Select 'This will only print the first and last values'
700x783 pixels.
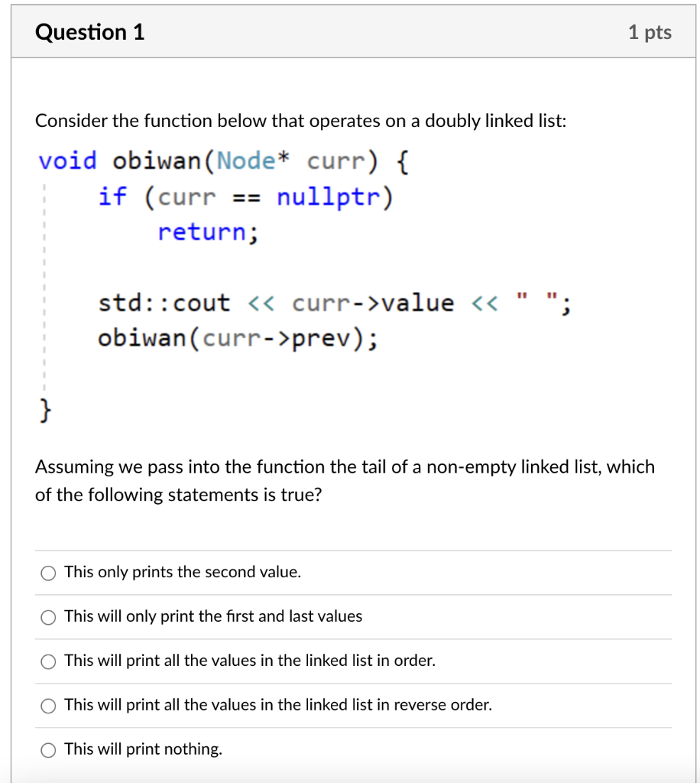coord(48,616)
